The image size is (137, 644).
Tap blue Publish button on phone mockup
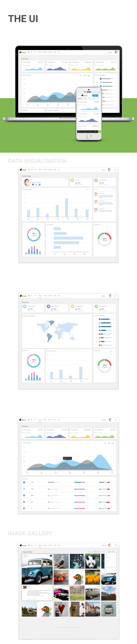(95, 96)
